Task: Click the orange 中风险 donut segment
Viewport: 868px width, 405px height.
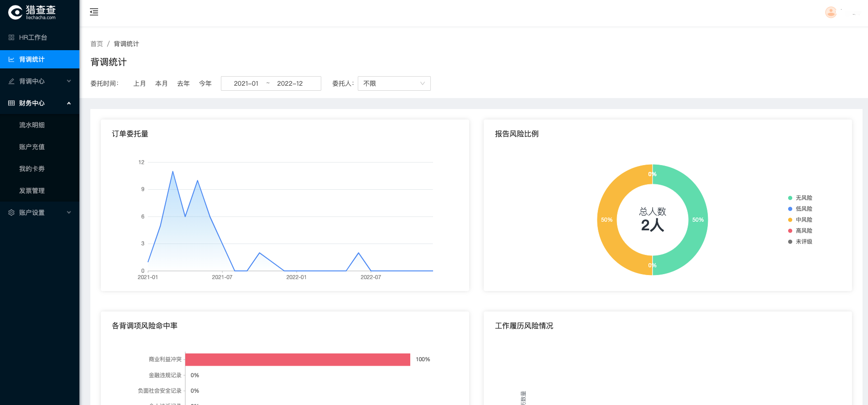Action: (607, 220)
